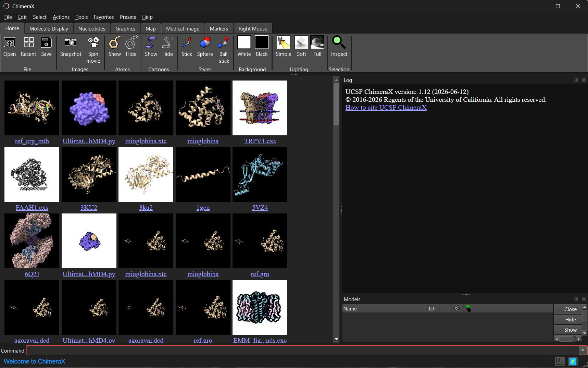
Task: Open the Presets menu
Action: (128, 17)
